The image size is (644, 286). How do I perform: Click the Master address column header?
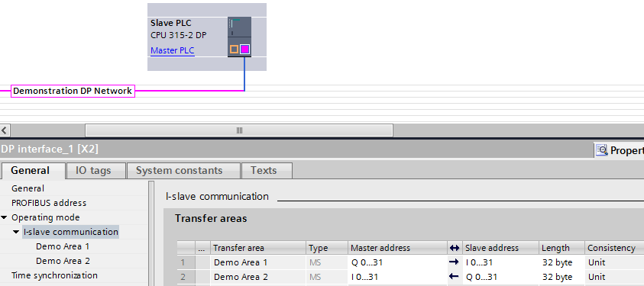click(397, 248)
